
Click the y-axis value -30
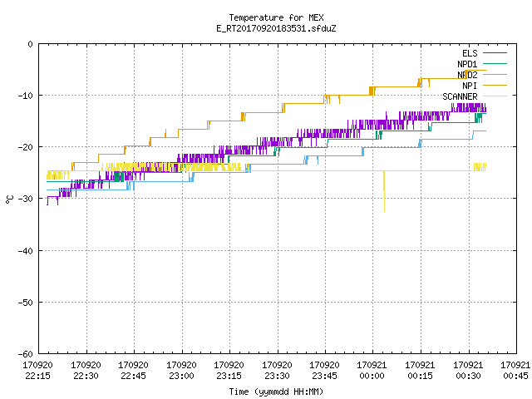point(26,199)
